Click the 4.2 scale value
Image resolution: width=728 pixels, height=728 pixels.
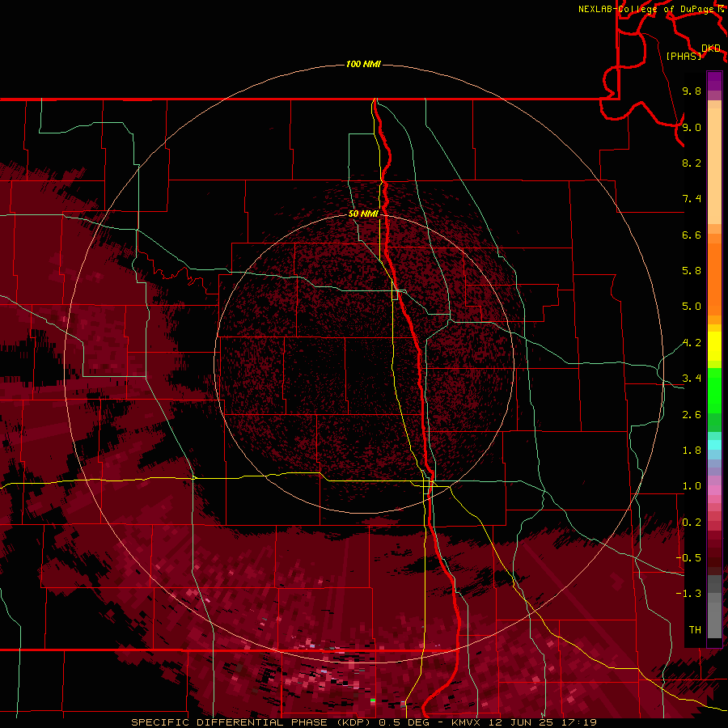(x=692, y=343)
